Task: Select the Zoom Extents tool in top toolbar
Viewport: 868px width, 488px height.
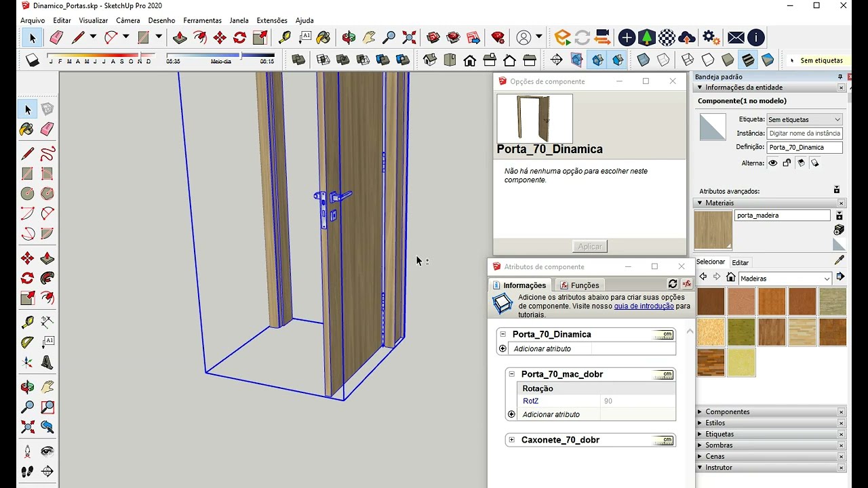Action: tap(409, 37)
